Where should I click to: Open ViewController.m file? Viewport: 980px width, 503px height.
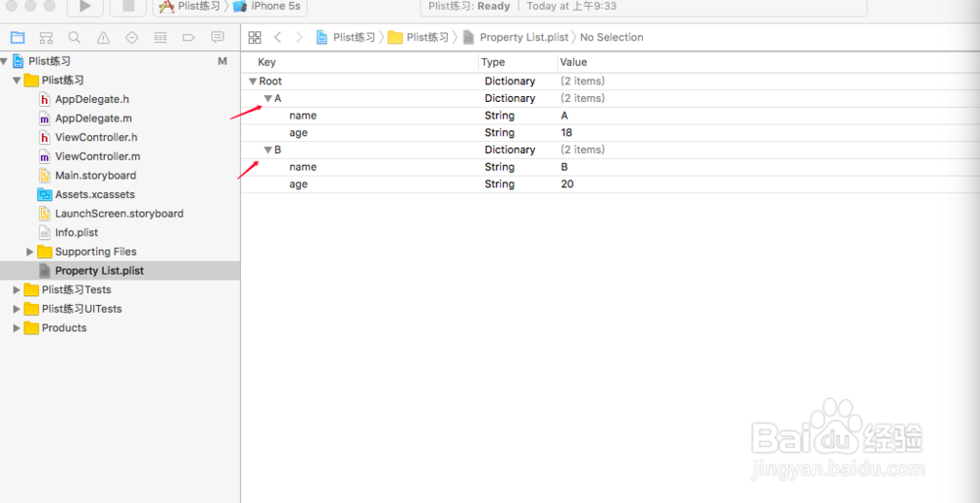tap(97, 157)
